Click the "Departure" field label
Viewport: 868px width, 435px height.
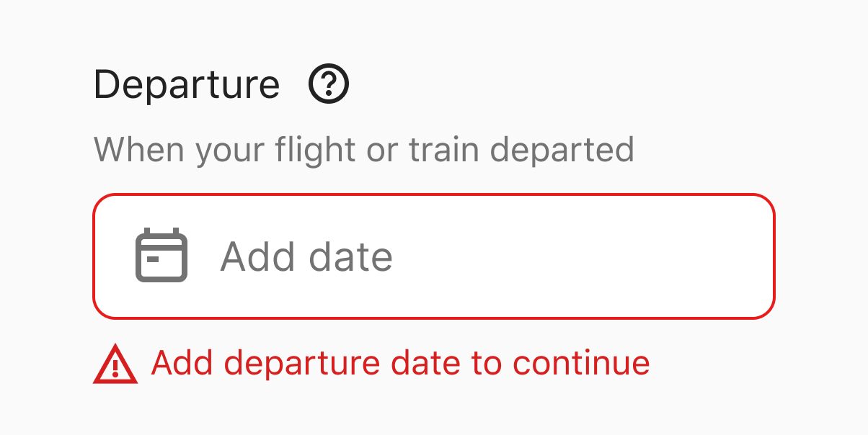187,85
